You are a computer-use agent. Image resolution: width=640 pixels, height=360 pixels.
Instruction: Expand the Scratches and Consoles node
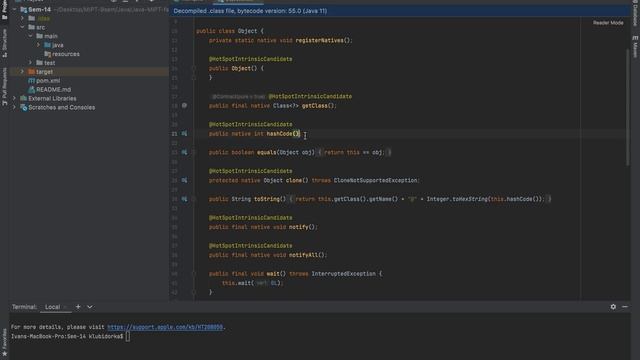pos(15,107)
